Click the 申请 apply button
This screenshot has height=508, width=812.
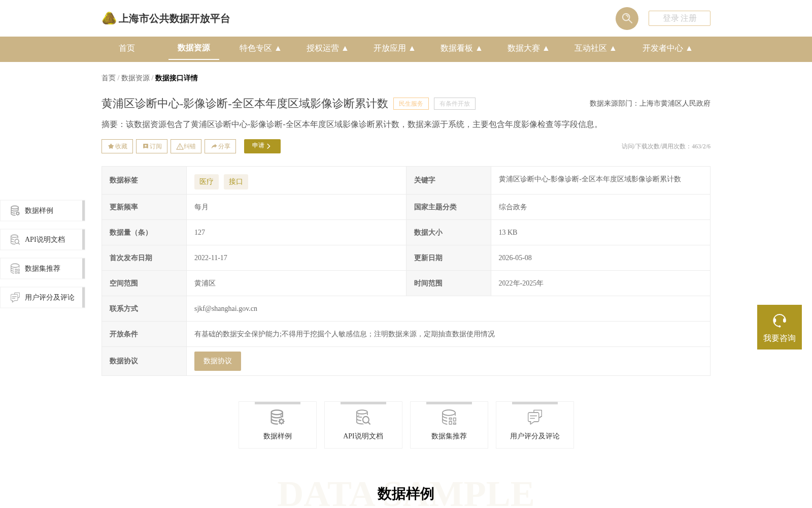(x=262, y=146)
